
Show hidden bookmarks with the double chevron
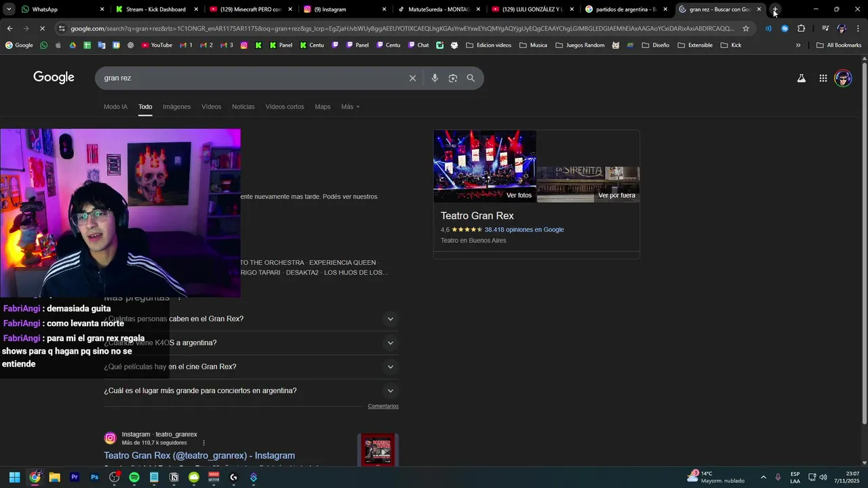click(798, 45)
